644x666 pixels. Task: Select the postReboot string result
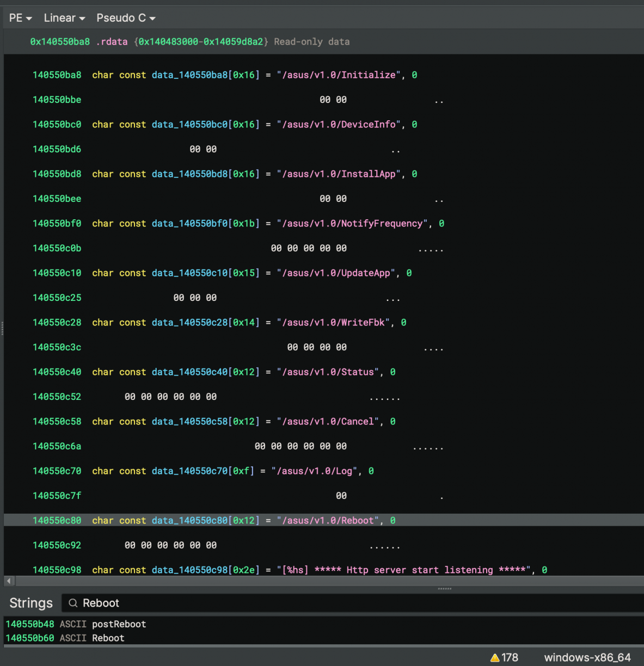[119, 624]
